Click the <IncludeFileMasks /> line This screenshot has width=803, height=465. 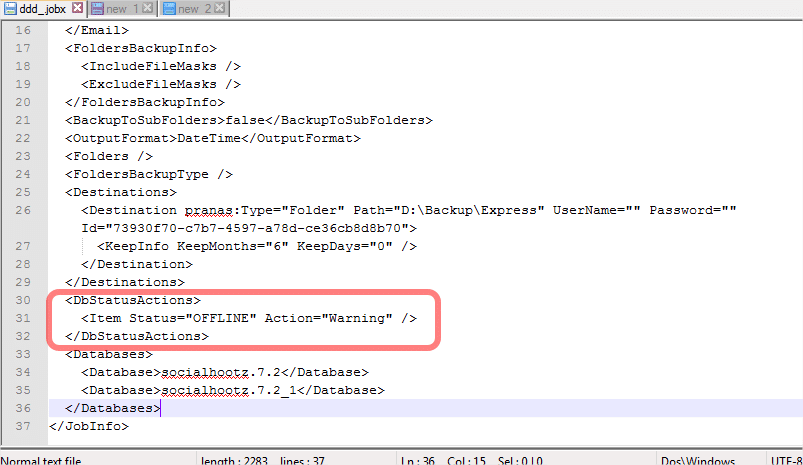point(161,66)
